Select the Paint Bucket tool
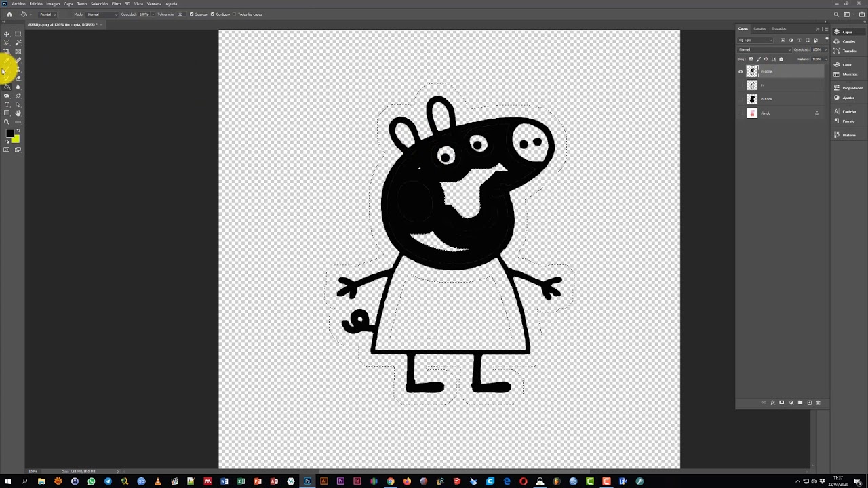The image size is (868, 488). (x=7, y=87)
